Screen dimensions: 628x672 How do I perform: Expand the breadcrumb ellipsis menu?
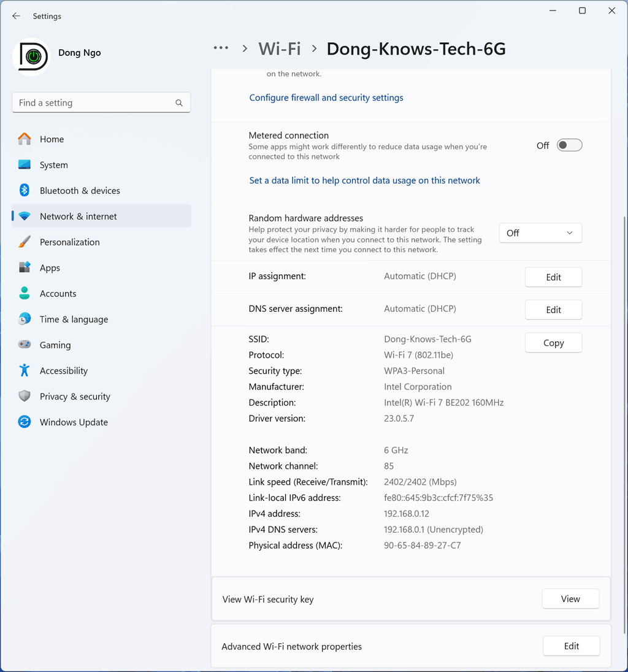point(221,48)
